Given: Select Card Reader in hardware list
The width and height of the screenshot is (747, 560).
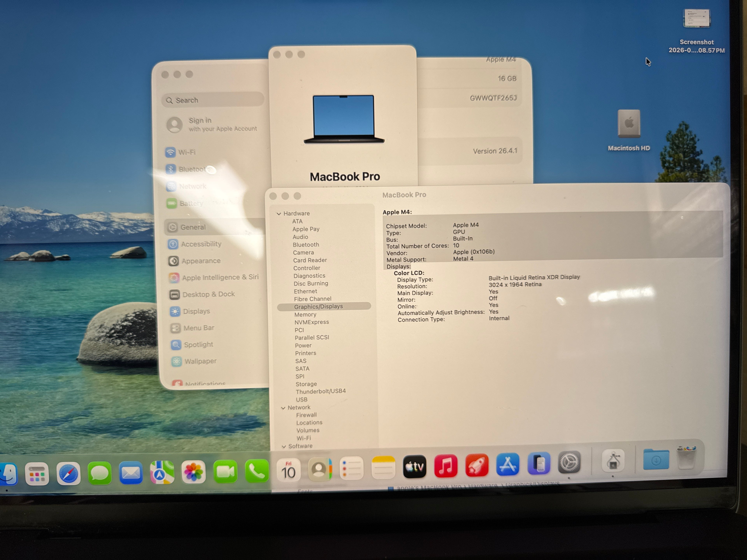Looking at the screenshot, I should [x=310, y=260].
